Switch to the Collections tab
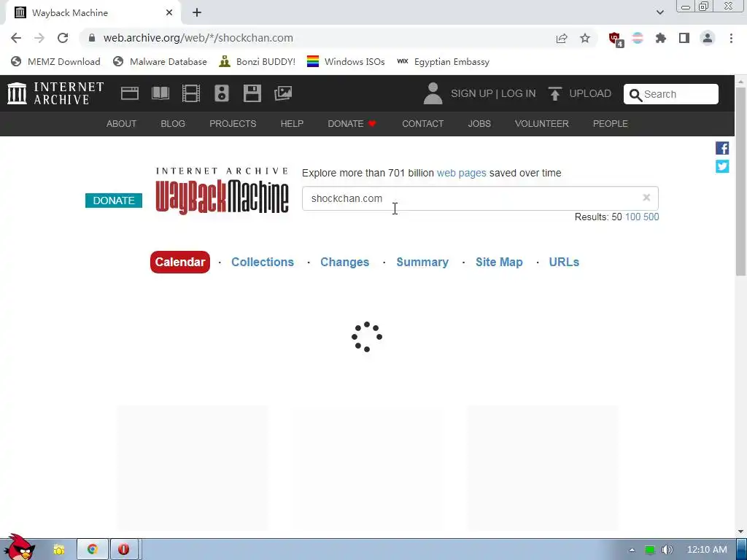This screenshot has height=560, width=747. [x=263, y=262]
